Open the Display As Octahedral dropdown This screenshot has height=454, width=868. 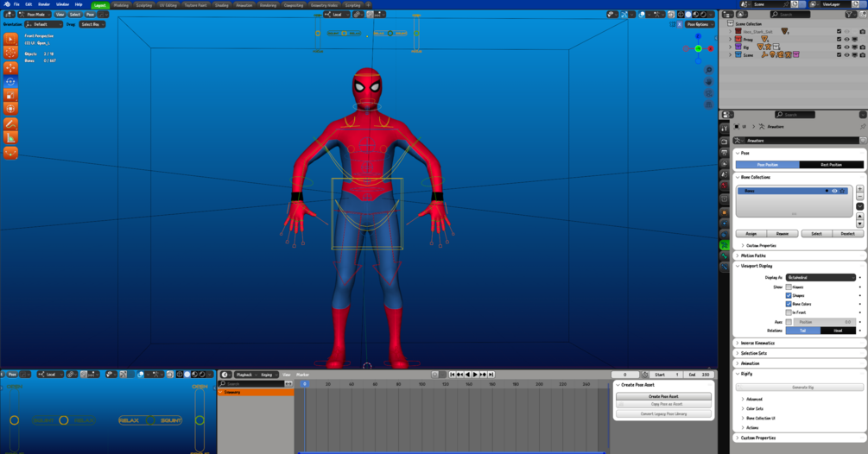(820, 278)
